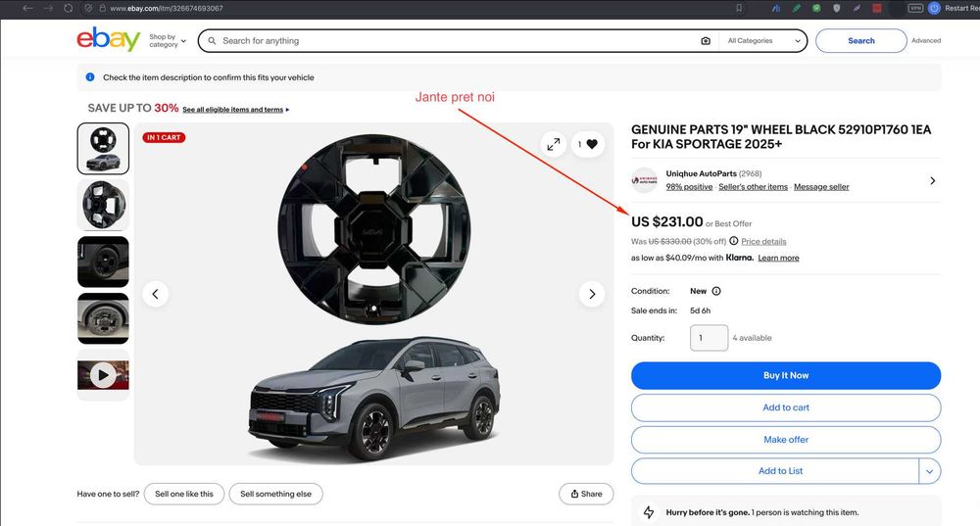The image size is (980, 526).
Task: Click the red browser extension icon
Action: pyautogui.click(x=877, y=8)
